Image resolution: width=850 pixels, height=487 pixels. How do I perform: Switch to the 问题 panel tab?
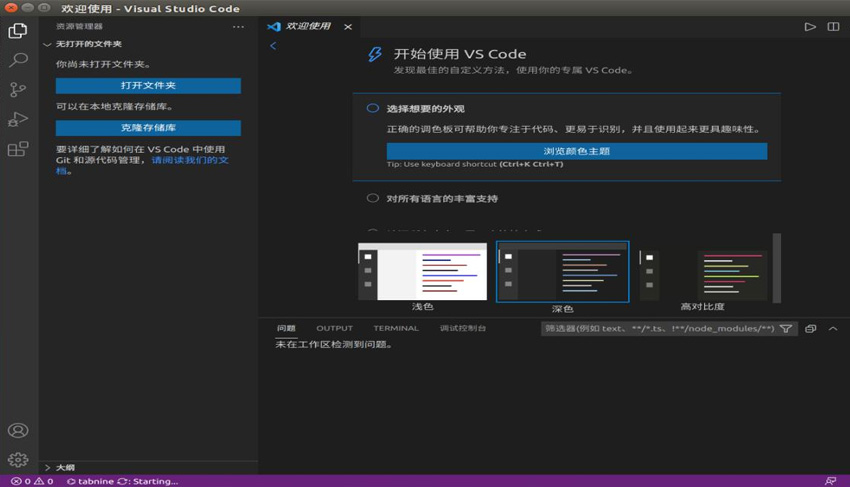click(x=286, y=328)
